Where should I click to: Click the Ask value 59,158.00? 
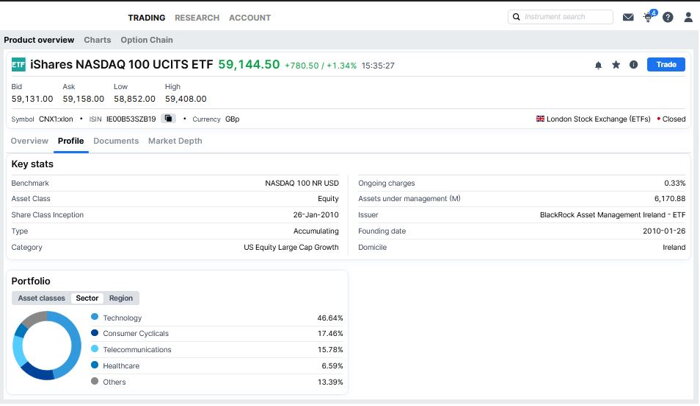[x=83, y=99]
